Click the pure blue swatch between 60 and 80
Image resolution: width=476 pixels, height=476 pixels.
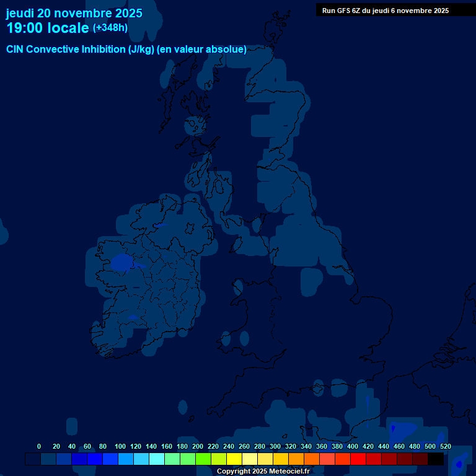pos(95,459)
